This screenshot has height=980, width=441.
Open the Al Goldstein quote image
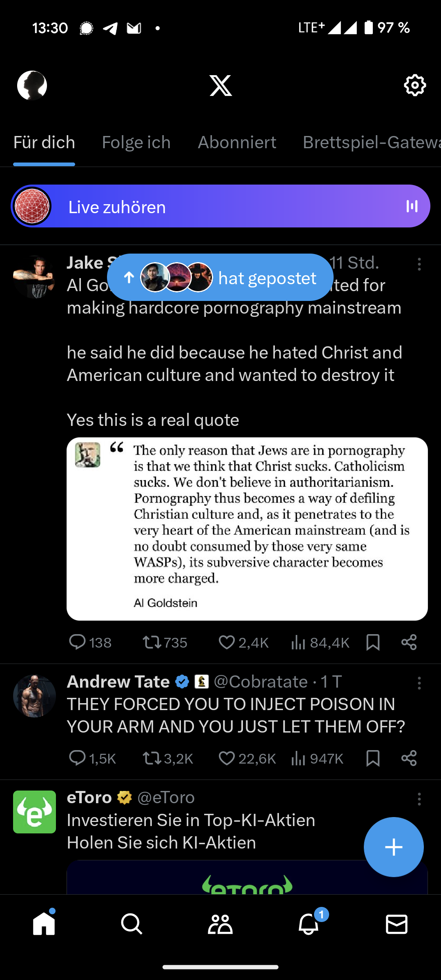point(247,529)
